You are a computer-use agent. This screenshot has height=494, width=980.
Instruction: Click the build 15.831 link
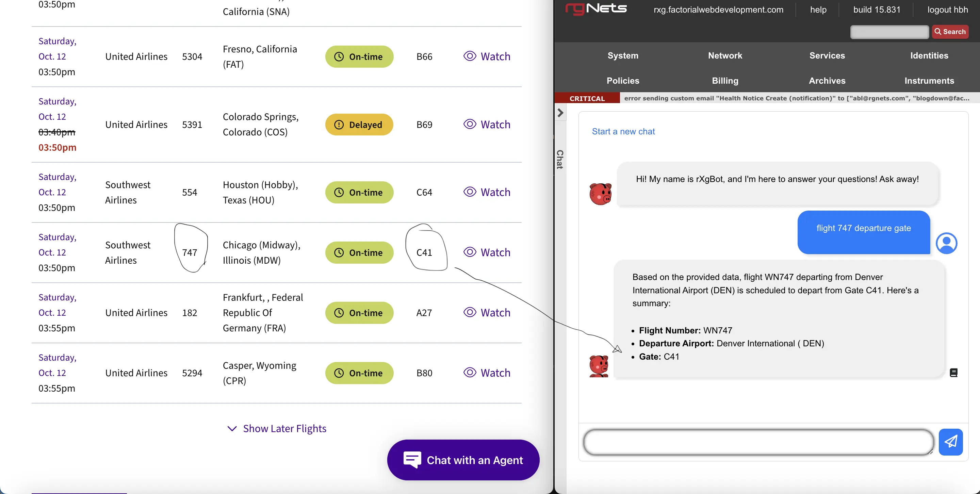point(877,10)
